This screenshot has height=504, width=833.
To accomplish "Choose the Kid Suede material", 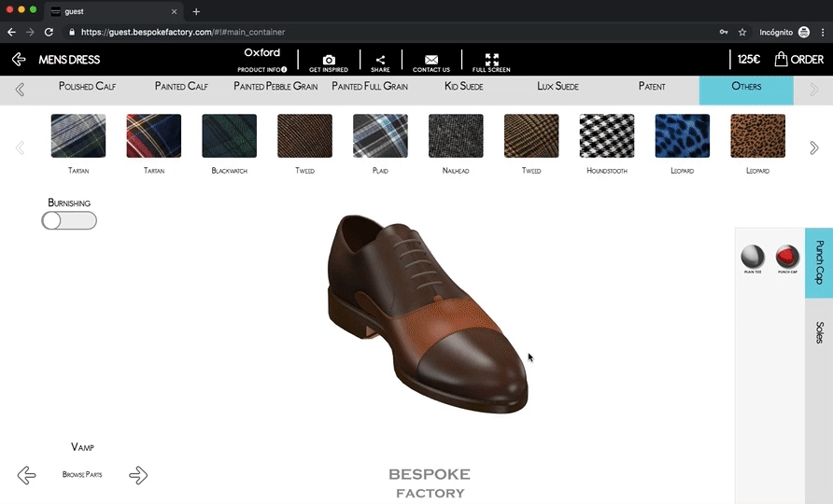I will click(x=464, y=87).
